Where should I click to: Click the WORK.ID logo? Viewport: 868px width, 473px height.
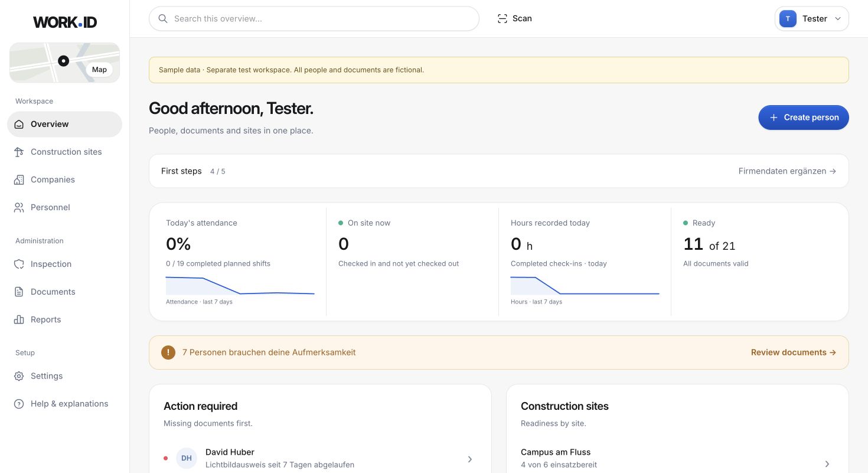point(65,22)
